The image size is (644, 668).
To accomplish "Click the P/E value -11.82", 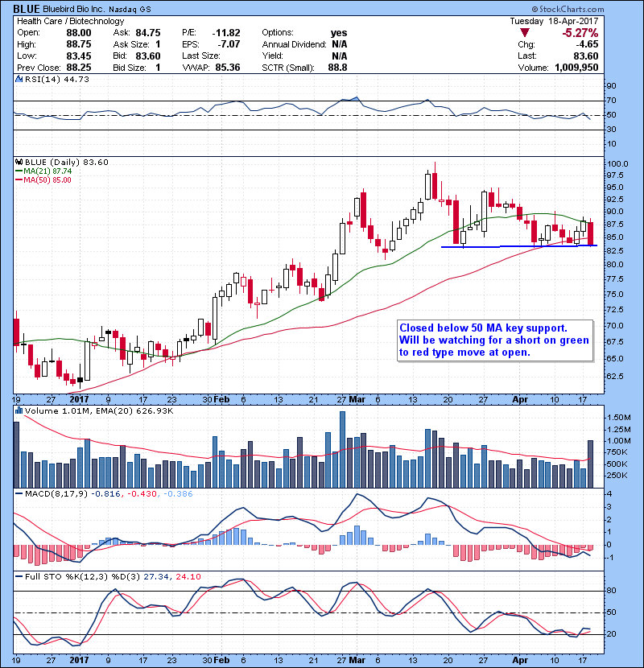I will (226, 33).
